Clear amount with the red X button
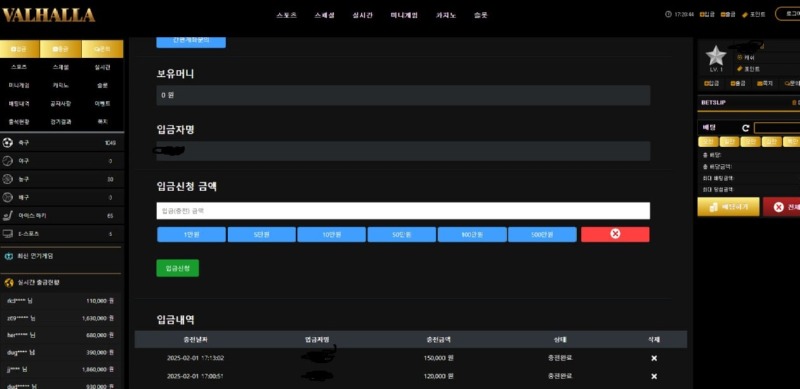The image size is (800, 389). coord(615,234)
